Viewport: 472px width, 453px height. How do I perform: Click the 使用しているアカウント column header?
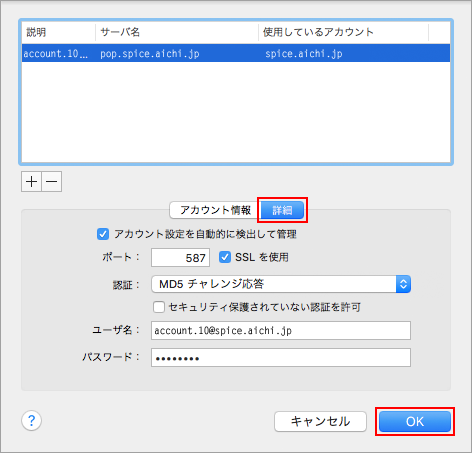pos(344,32)
